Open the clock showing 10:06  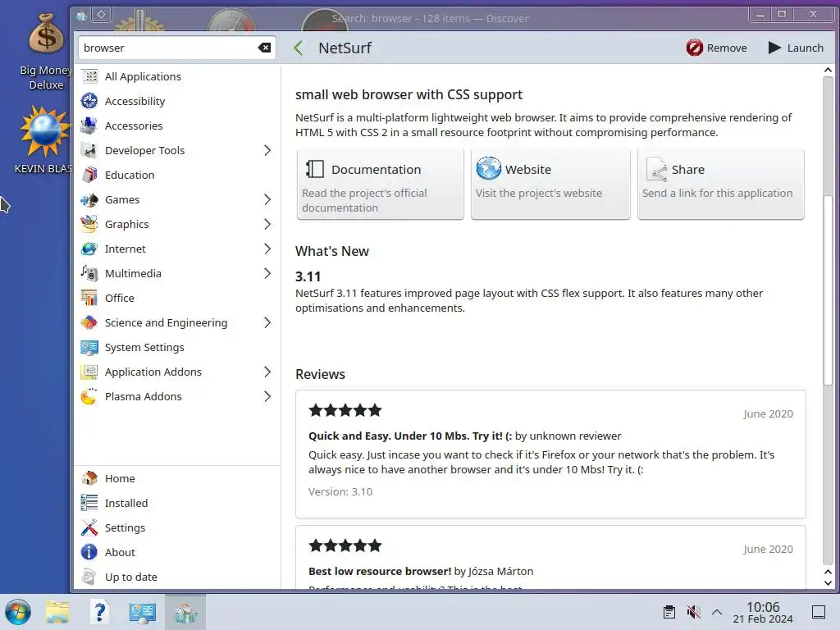pos(763,612)
